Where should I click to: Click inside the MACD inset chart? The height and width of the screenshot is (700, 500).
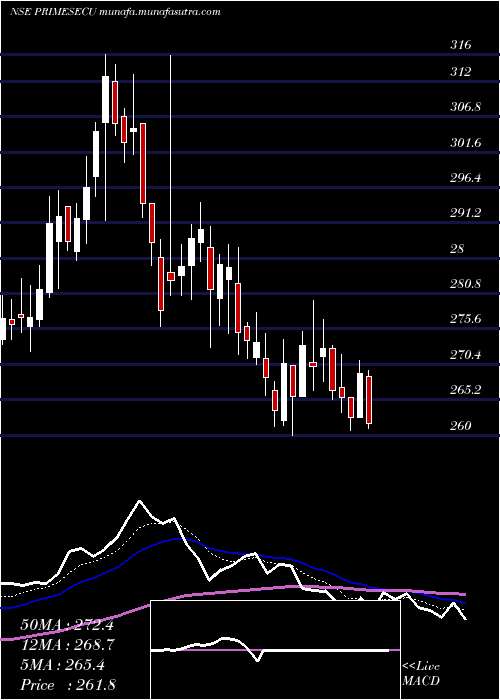(x=275, y=650)
